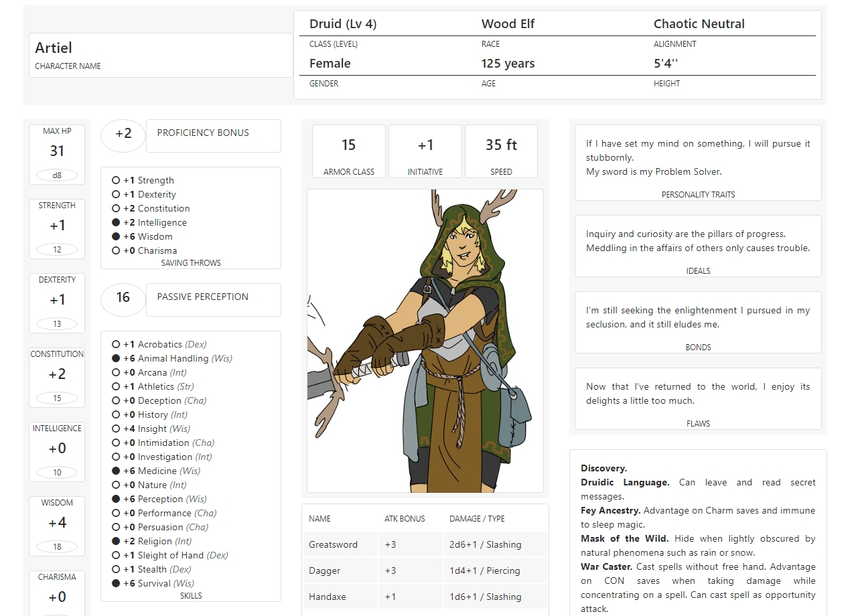860x616 pixels.
Task: Toggle Religion skill proficiency marker
Action: click(x=116, y=542)
